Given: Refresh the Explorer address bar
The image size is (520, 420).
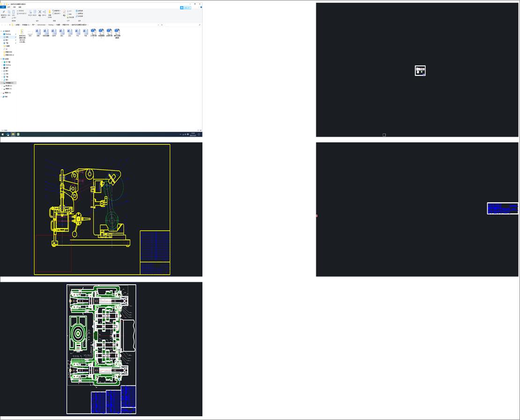Looking at the screenshot, I should pyautogui.click(x=162, y=25).
